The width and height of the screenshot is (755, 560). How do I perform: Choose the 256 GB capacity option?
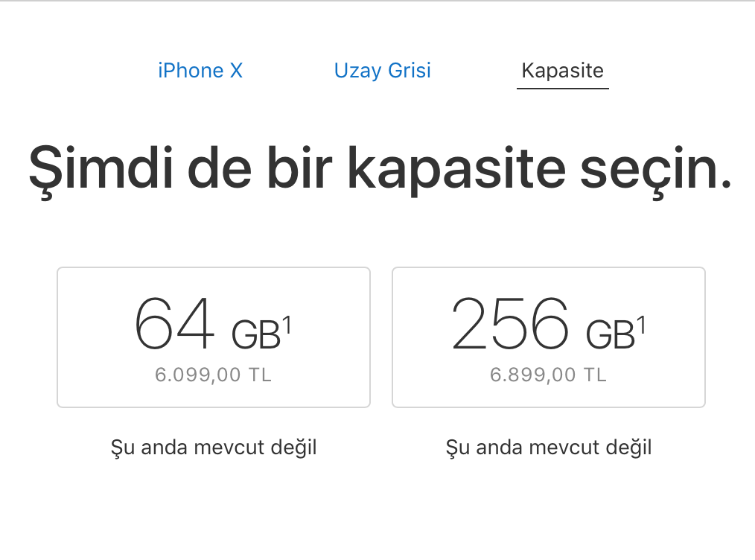click(x=548, y=337)
